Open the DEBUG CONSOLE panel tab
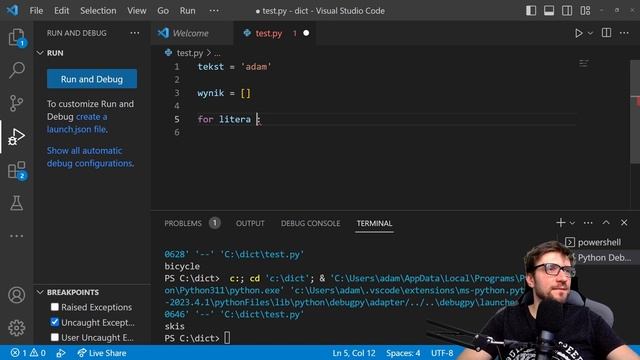 click(310, 223)
